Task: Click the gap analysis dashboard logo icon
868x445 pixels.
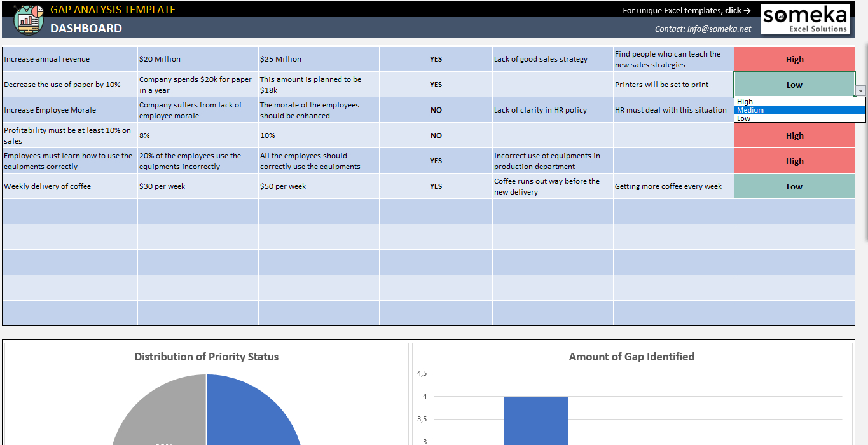Action: [29, 19]
